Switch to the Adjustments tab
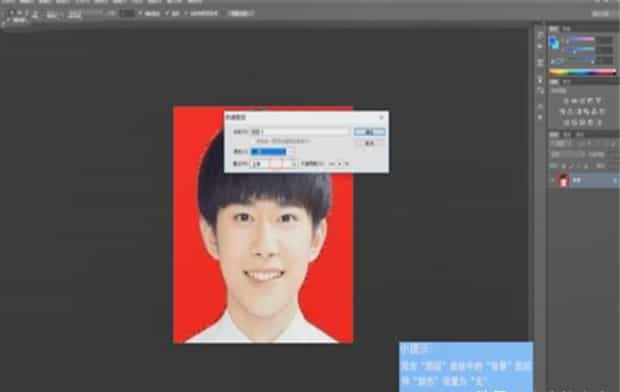 click(554, 82)
